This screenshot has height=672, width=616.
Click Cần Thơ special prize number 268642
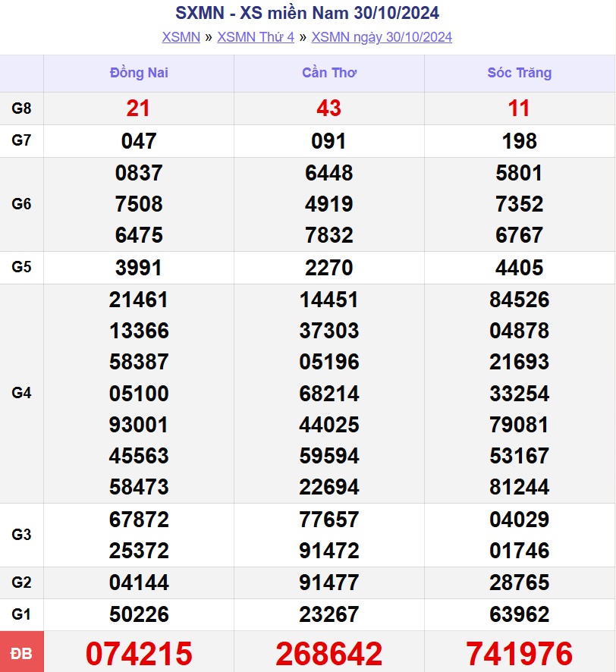329,654
